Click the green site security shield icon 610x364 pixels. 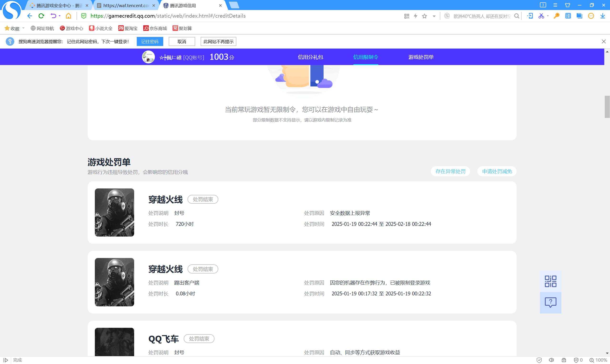pos(84,16)
